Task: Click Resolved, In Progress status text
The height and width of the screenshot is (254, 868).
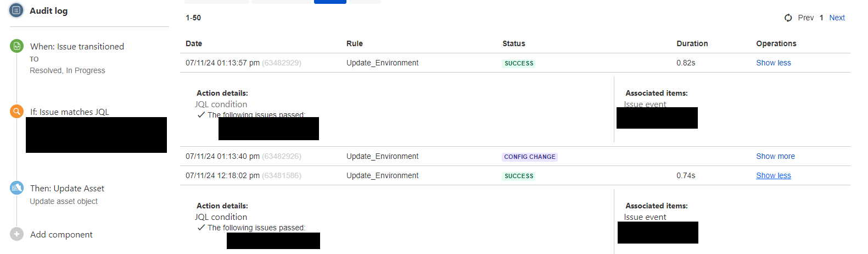Action: [68, 70]
